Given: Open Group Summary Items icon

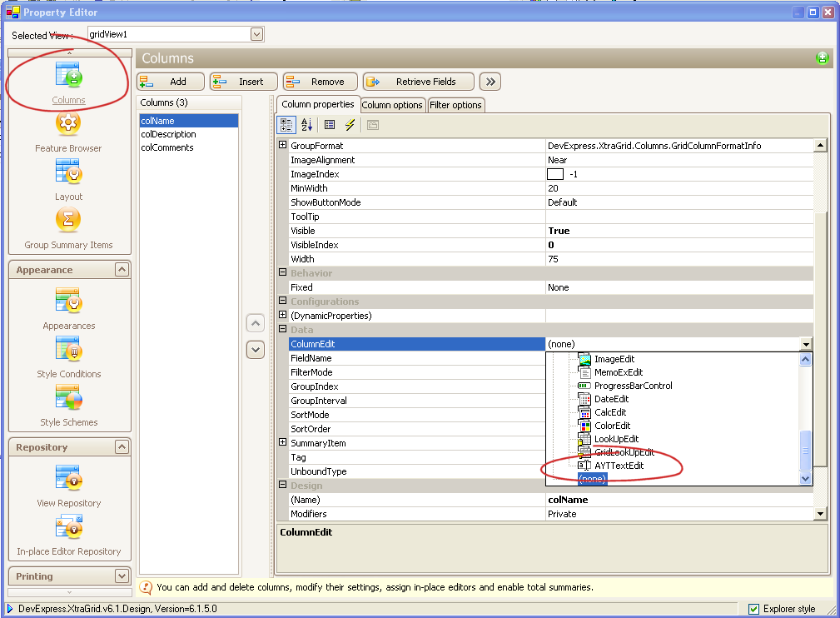Looking at the screenshot, I should tap(68, 220).
